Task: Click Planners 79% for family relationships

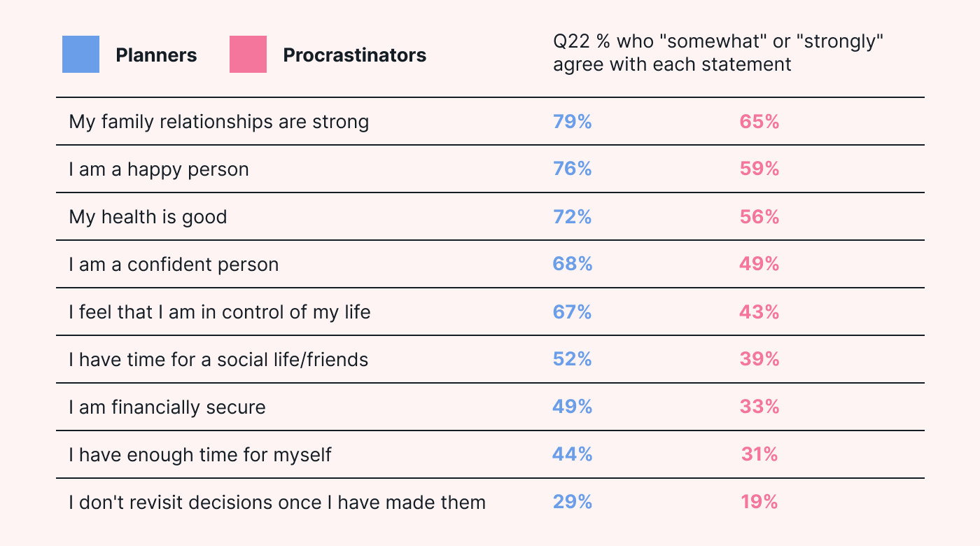Action: (572, 122)
